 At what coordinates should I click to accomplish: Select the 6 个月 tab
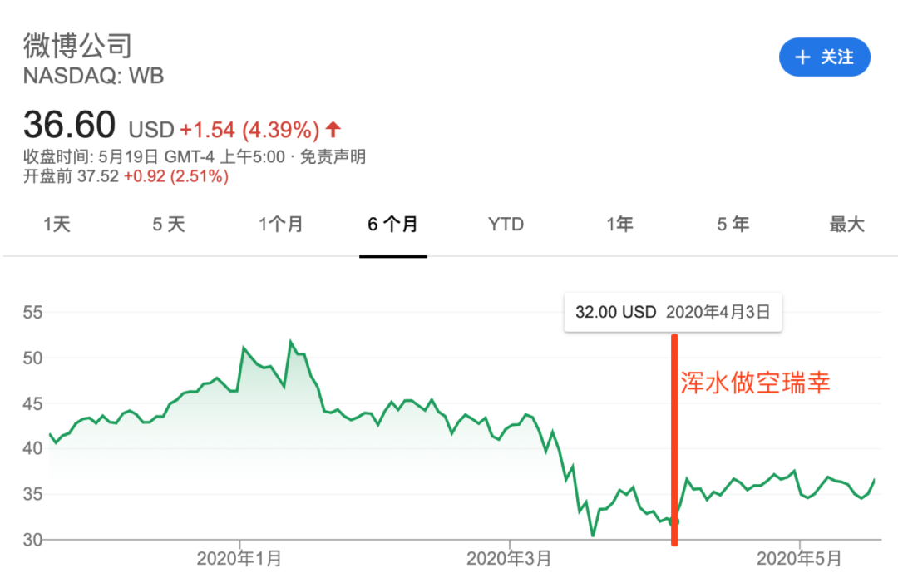tap(393, 225)
